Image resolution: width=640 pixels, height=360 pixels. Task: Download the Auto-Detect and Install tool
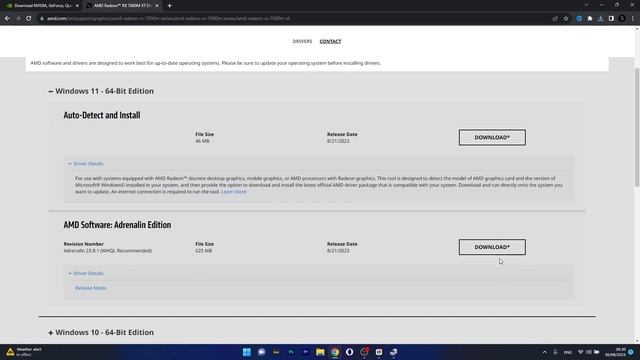click(x=492, y=138)
